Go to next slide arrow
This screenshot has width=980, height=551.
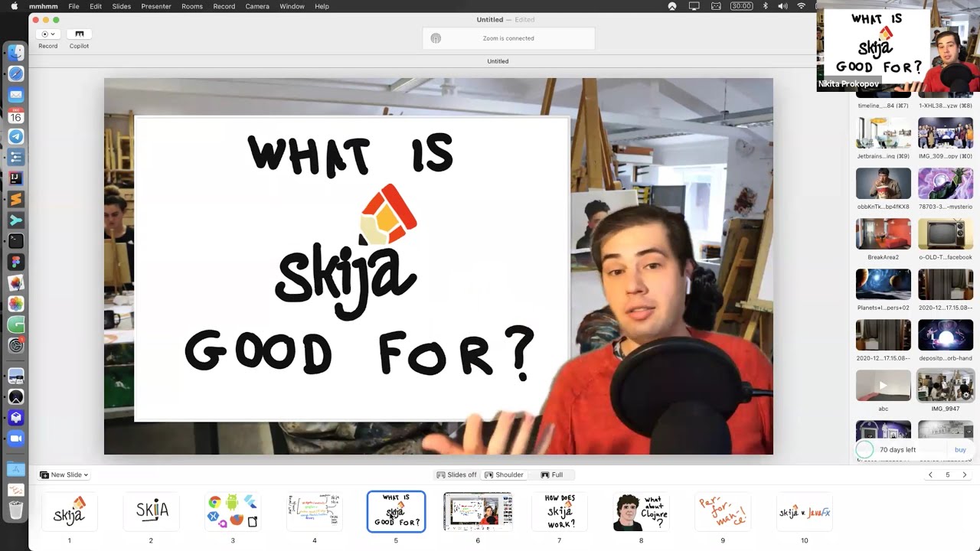[964, 474]
